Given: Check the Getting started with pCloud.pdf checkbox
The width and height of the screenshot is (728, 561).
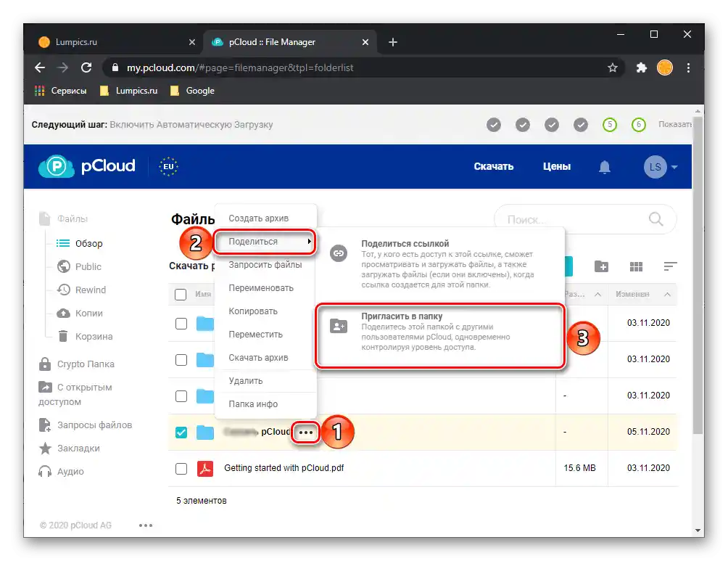Looking at the screenshot, I should tap(181, 469).
